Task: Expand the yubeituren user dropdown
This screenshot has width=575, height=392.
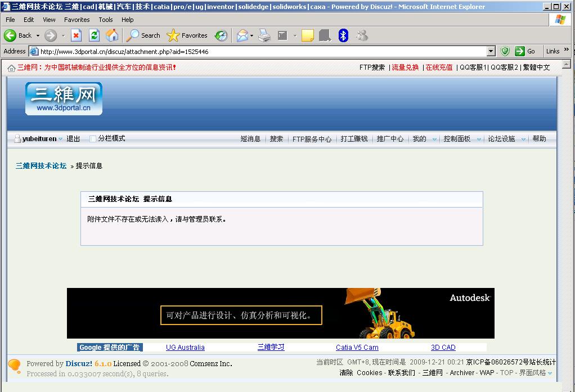Action: (61, 139)
